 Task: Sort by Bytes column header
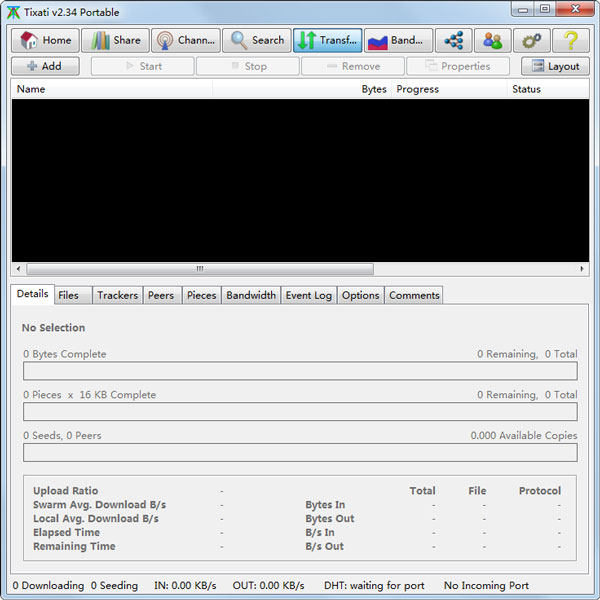pos(302,89)
